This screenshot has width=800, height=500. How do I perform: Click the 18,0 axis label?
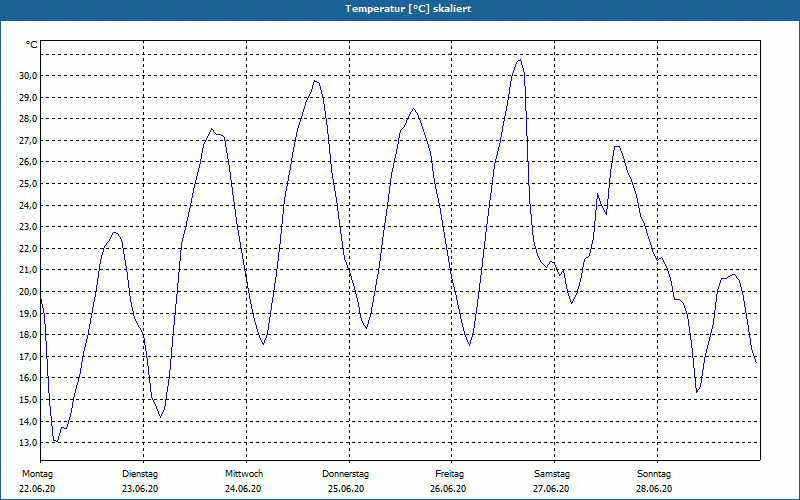[28, 335]
